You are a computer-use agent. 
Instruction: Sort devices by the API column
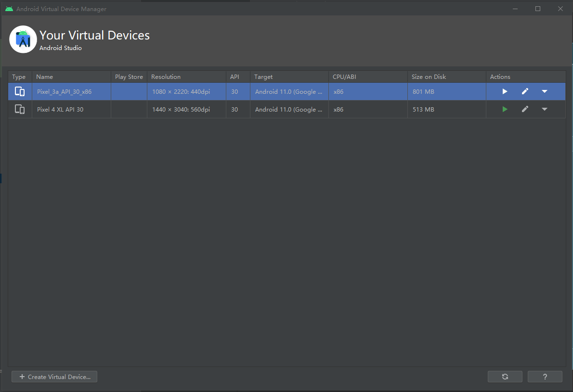234,76
